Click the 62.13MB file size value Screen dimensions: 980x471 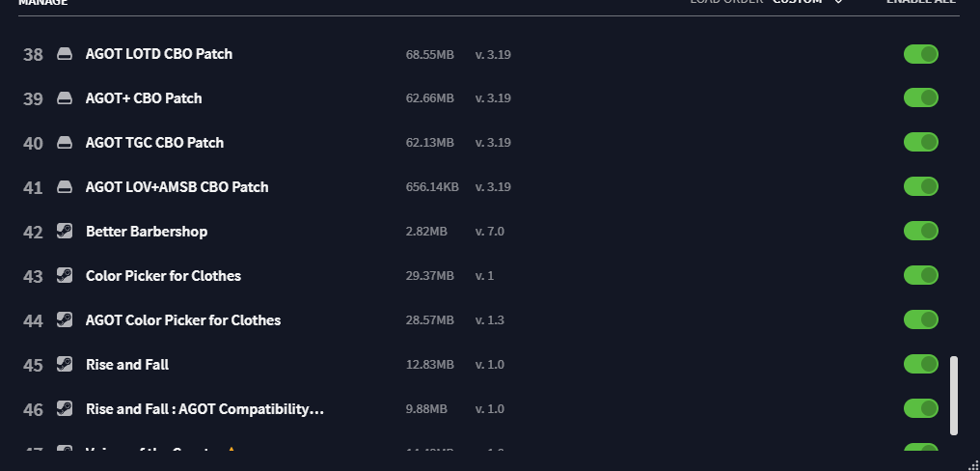[x=430, y=143]
